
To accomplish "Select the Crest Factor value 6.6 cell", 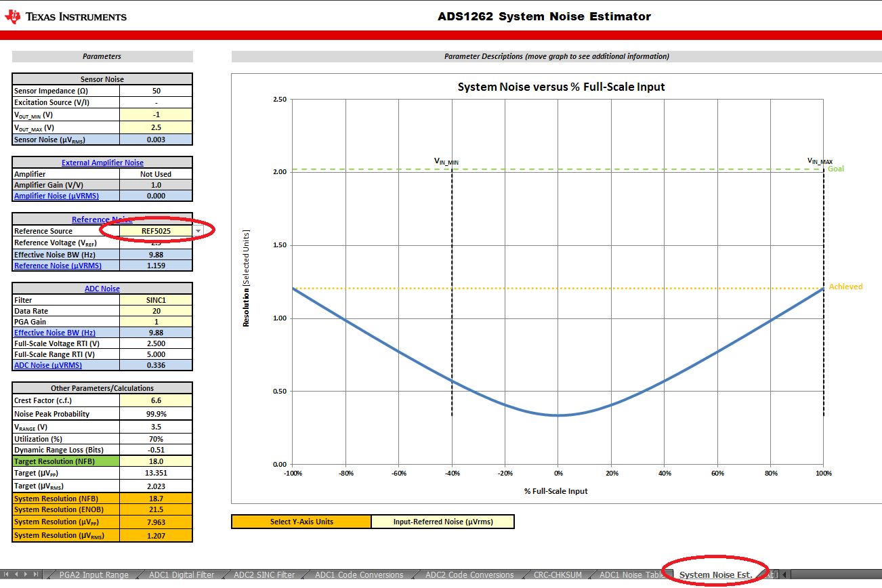I will (156, 400).
